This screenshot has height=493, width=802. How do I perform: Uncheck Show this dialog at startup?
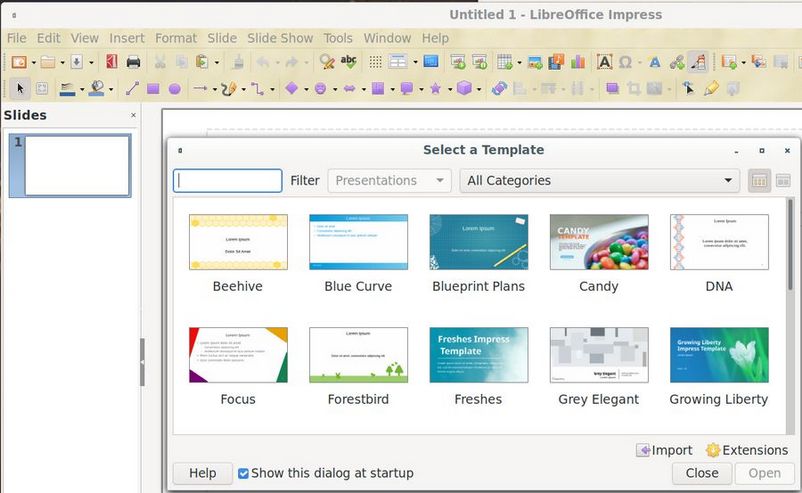point(243,473)
